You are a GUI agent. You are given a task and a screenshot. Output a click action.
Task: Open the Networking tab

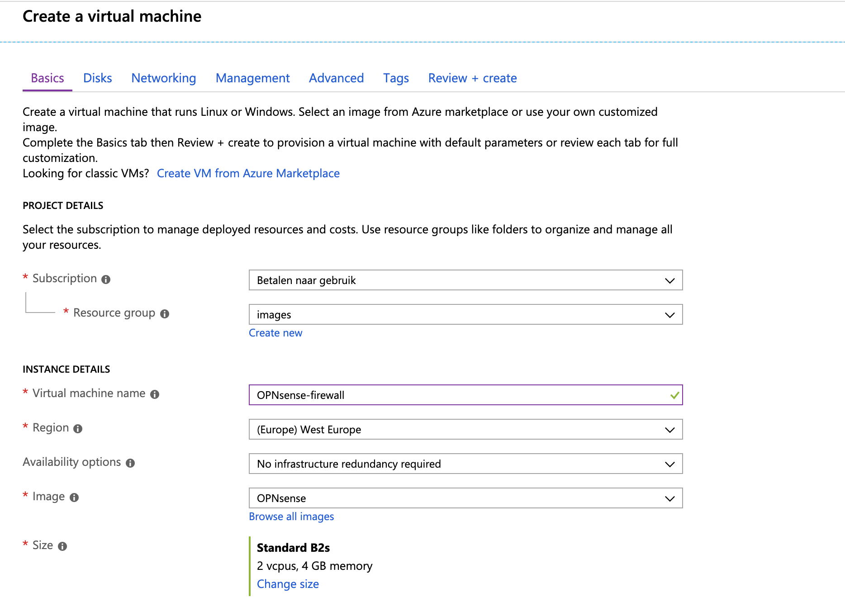click(x=163, y=78)
